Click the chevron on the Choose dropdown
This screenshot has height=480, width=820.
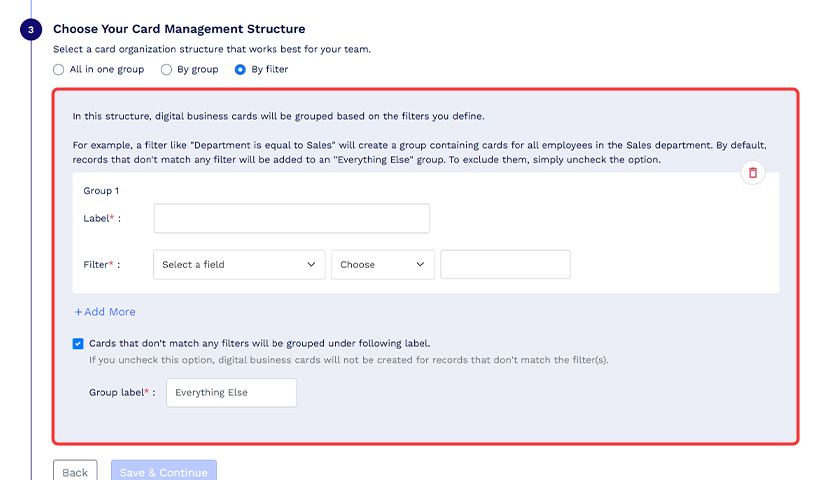(420, 265)
